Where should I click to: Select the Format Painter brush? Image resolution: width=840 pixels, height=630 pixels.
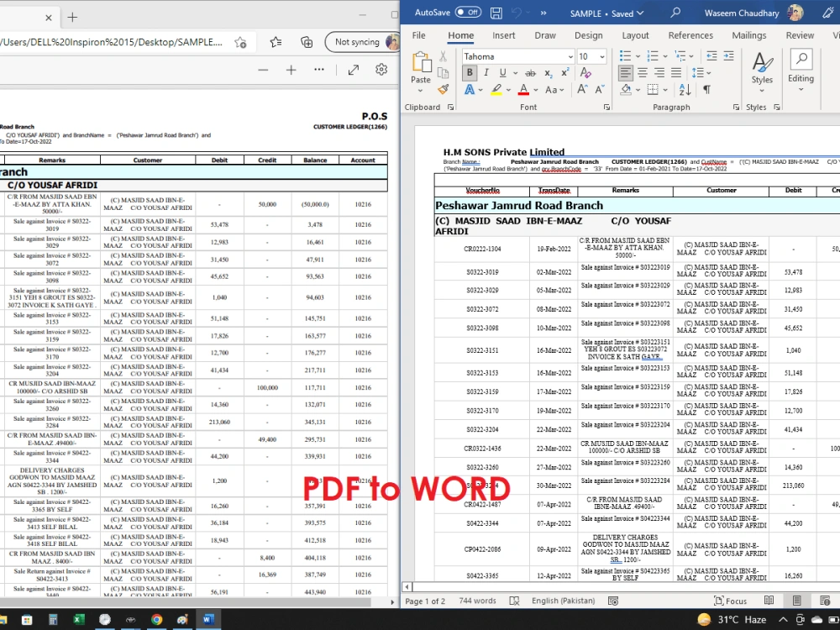click(x=443, y=90)
